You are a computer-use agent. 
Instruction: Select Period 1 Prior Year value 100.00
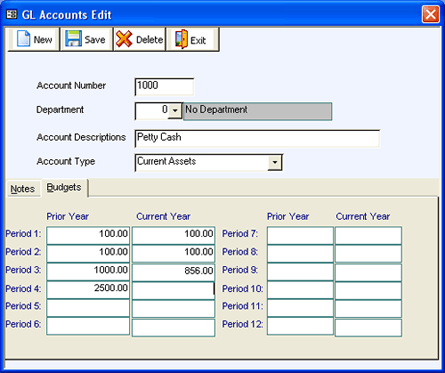click(x=88, y=235)
